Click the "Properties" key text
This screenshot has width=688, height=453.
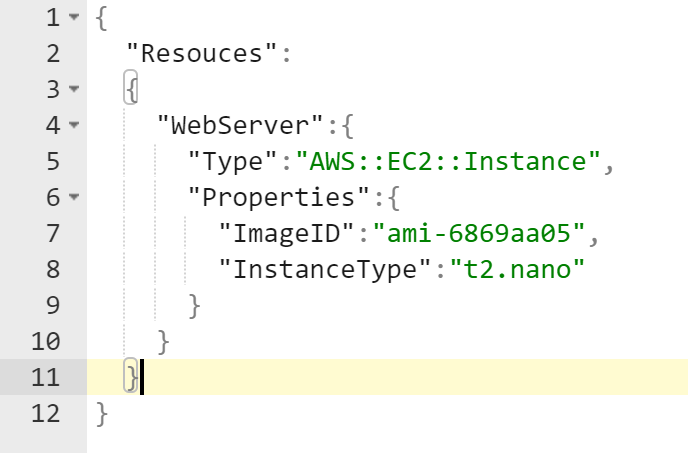pyautogui.click(x=279, y=197)
